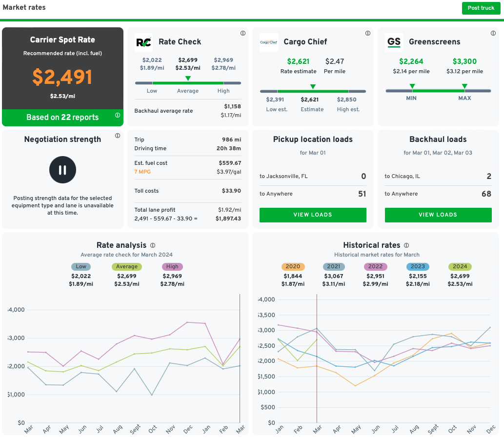Click the 7 MPG link
The width and height of the screenshot is (504, 438).
point(142,172)
